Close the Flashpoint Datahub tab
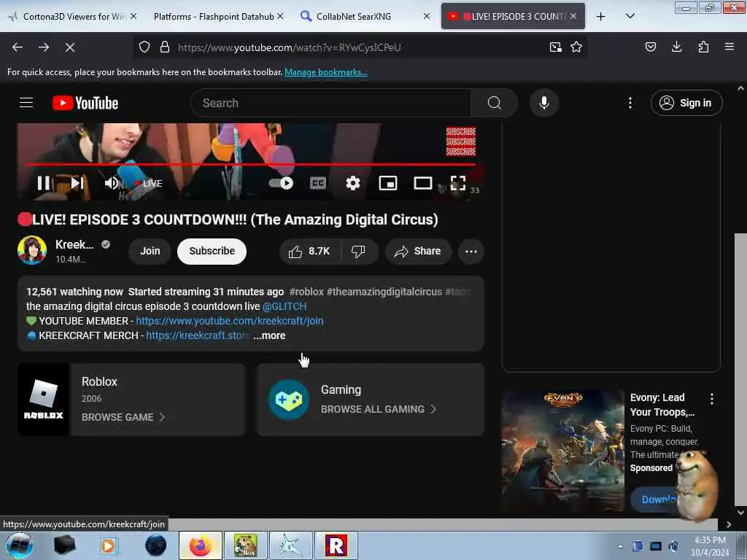747x560 pixels. (280, 16)
